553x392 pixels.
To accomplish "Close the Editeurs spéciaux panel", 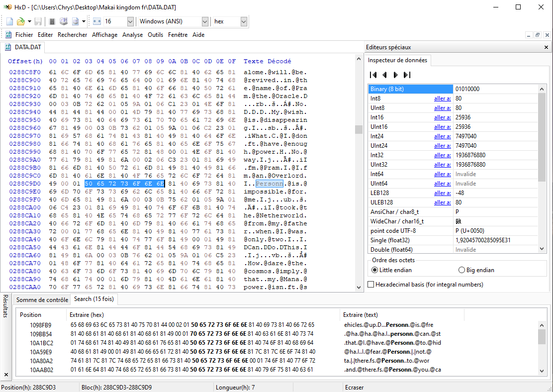I will pos(546,47).
